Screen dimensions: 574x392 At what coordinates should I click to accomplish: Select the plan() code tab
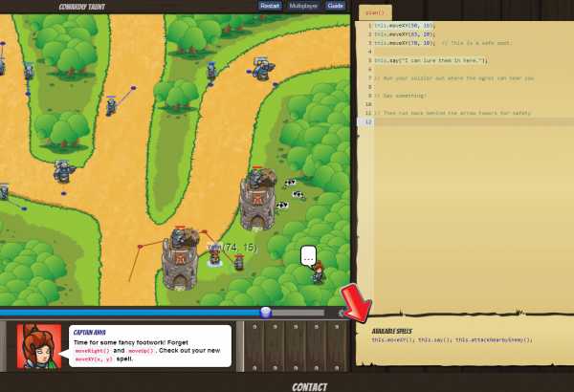tap(375, 12)
